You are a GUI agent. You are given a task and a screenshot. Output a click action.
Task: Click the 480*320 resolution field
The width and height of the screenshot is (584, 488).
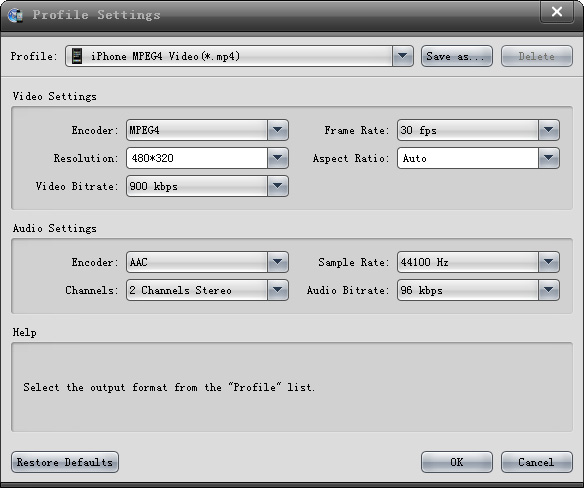(197, 158)
